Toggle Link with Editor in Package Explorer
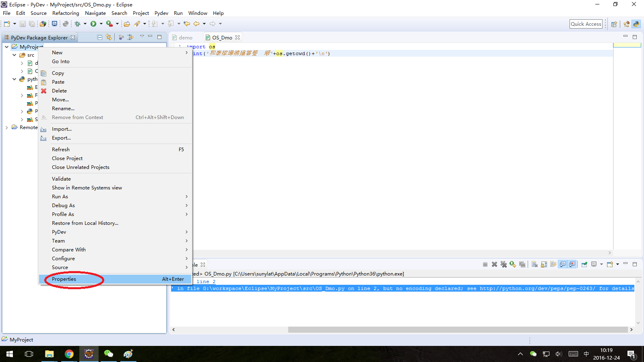This screenshot has width=644, height=362. tap(109, 37)
